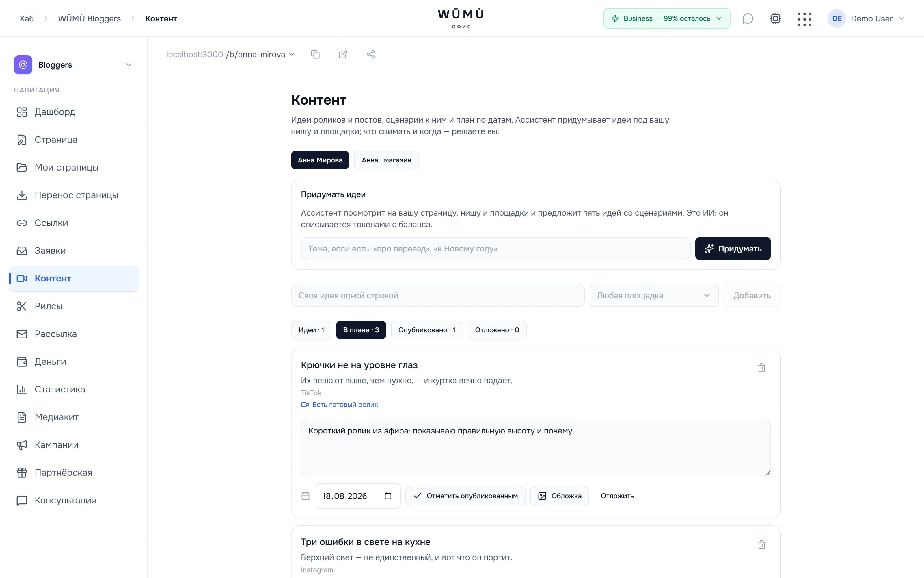Open the 'Есть готовый ролик' link
Viewport: 924px width, 578px height.
340,404
